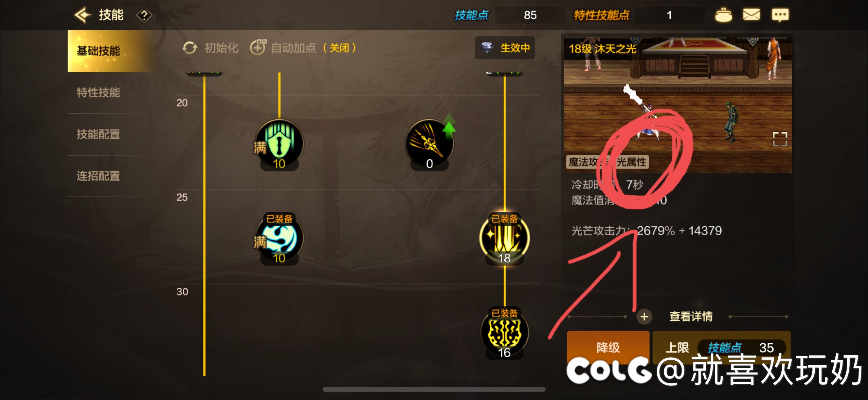Open the mail envelope icon
The width and height of the screenshot is (868, 400).
pos(751,15)
